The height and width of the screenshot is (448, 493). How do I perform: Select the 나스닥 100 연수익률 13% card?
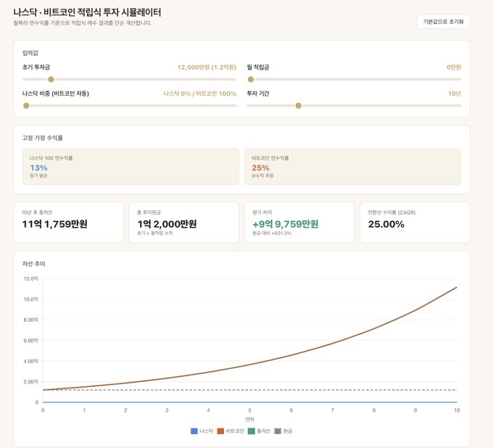130,167
